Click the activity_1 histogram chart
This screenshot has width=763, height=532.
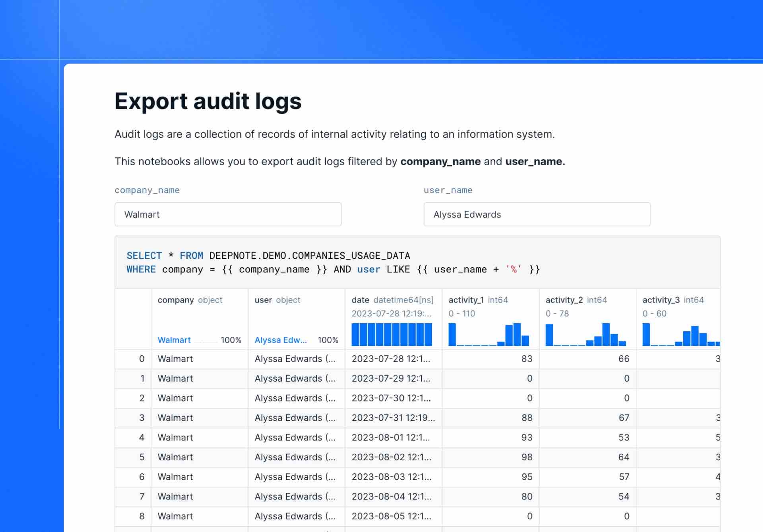[489, 334]
